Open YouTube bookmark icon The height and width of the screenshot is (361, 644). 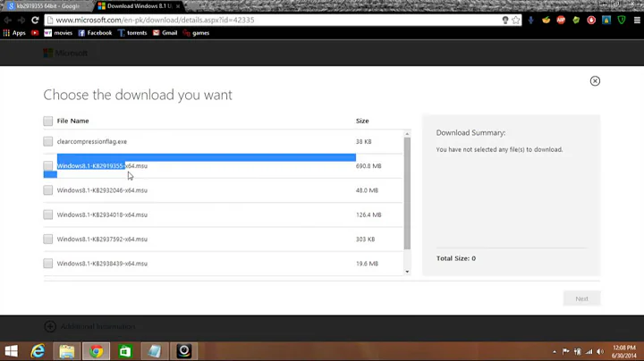(35, 33)
